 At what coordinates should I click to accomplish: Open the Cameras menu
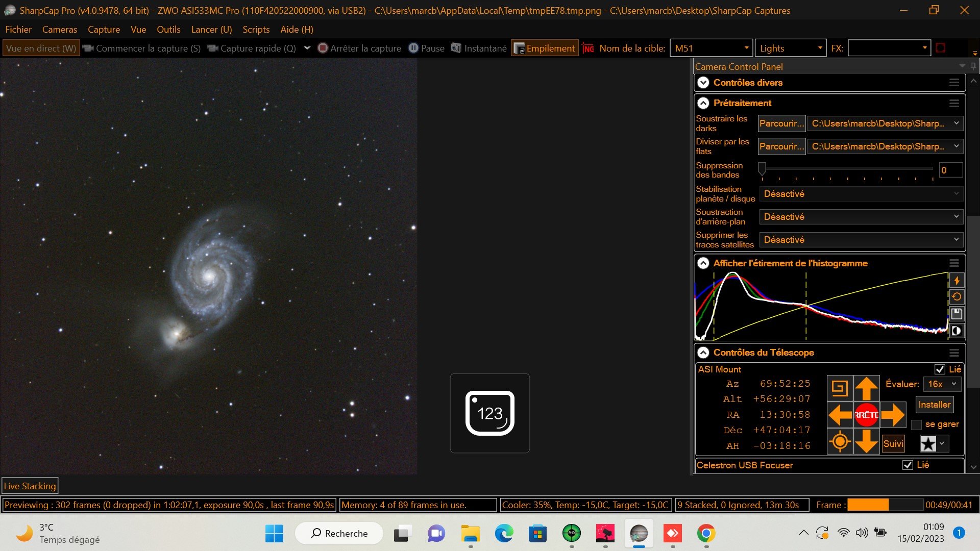(60, 30)
